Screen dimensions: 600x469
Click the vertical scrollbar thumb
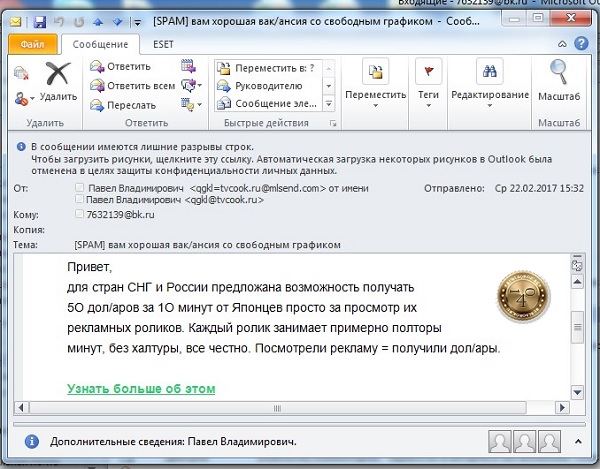pyautogui.click(x=577, y=327)
